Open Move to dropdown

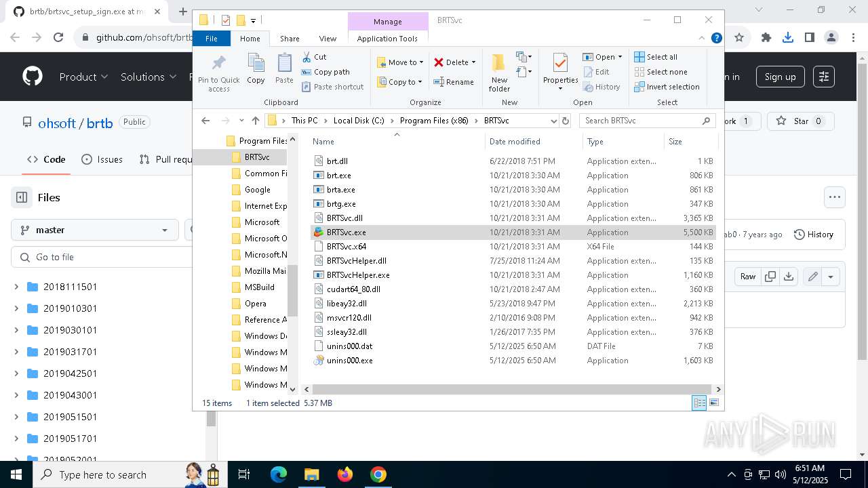[399, 62]
